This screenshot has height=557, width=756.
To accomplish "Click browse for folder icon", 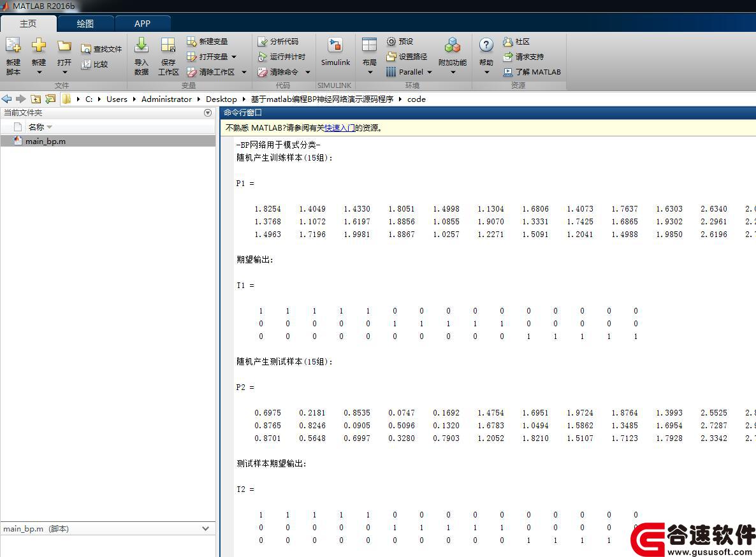I will coord(50,99).
